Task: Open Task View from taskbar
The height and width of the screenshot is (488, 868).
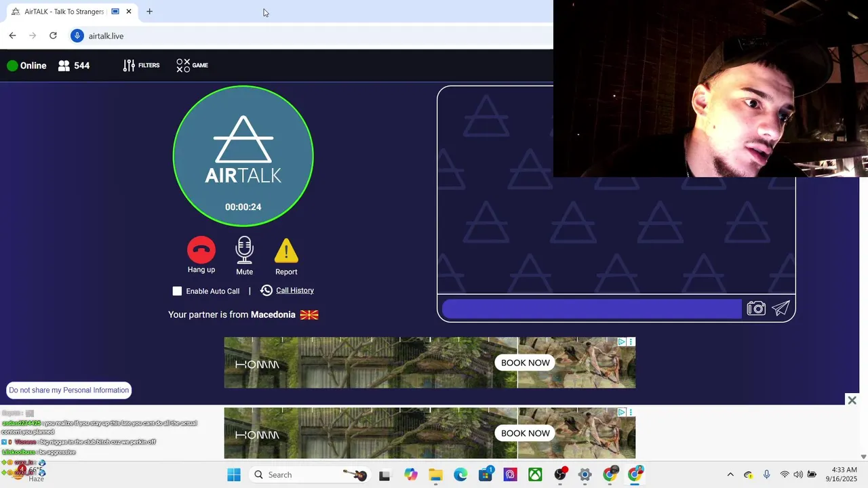Action: click(384, 474)
